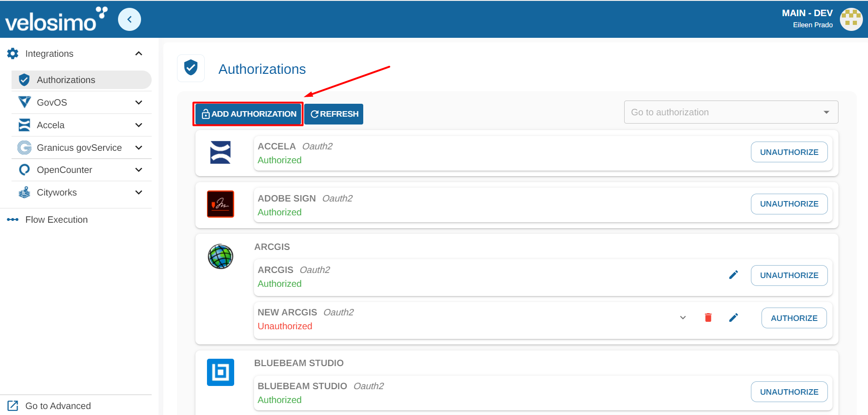Open the OpenCounter menu item

82,170
